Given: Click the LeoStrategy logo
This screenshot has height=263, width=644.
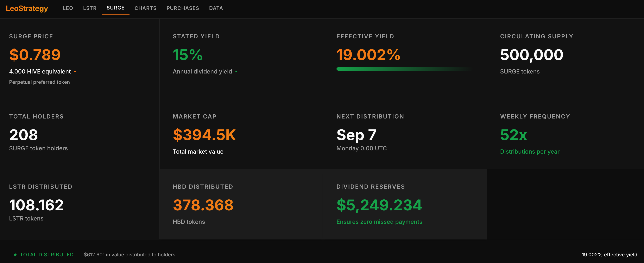Looking at the screenshot, I should [x=27, y=8].
